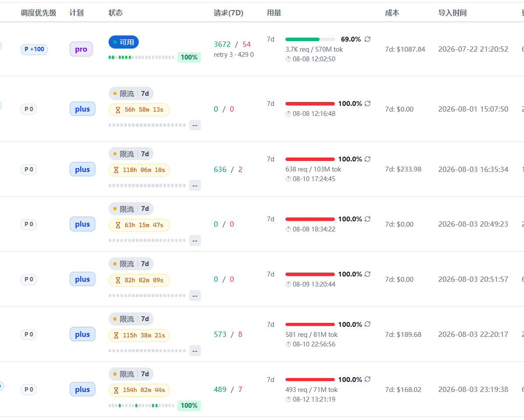Viewport: 524px width, 420px height.
Task: Click the -- badge in the 56h 58m 13s row
Action: [x=195, y=125]
